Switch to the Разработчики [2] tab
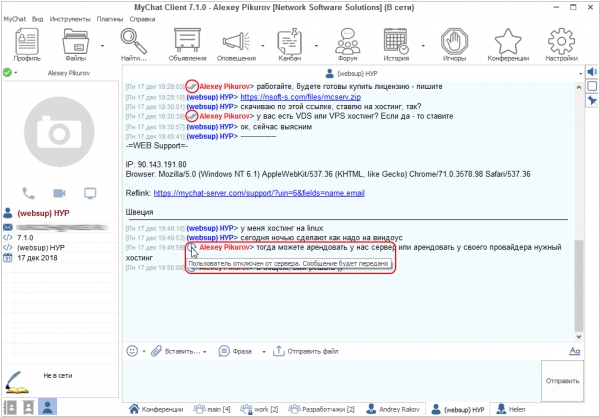The height and width of the screenshot is (417, 600). point(321,409)
